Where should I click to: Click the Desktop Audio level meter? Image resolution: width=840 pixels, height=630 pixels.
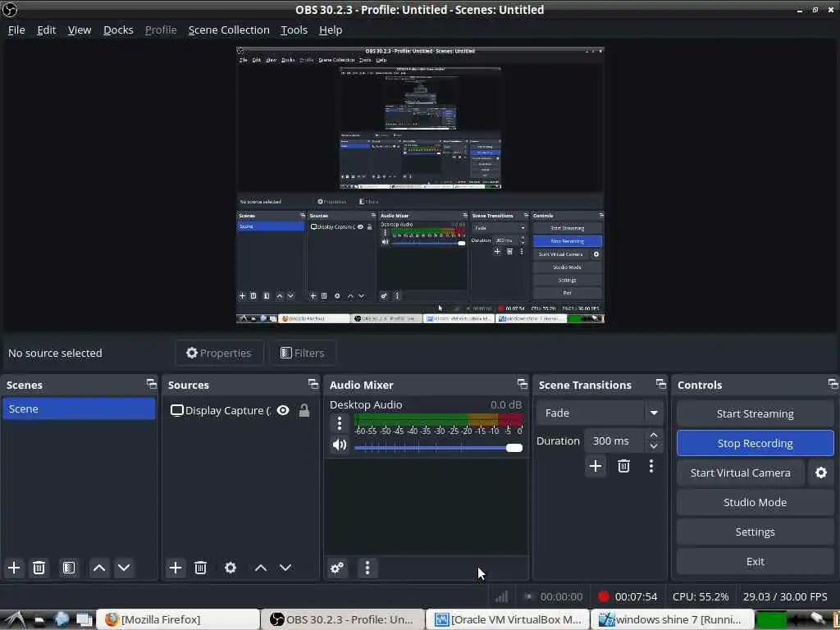point(438,419)
